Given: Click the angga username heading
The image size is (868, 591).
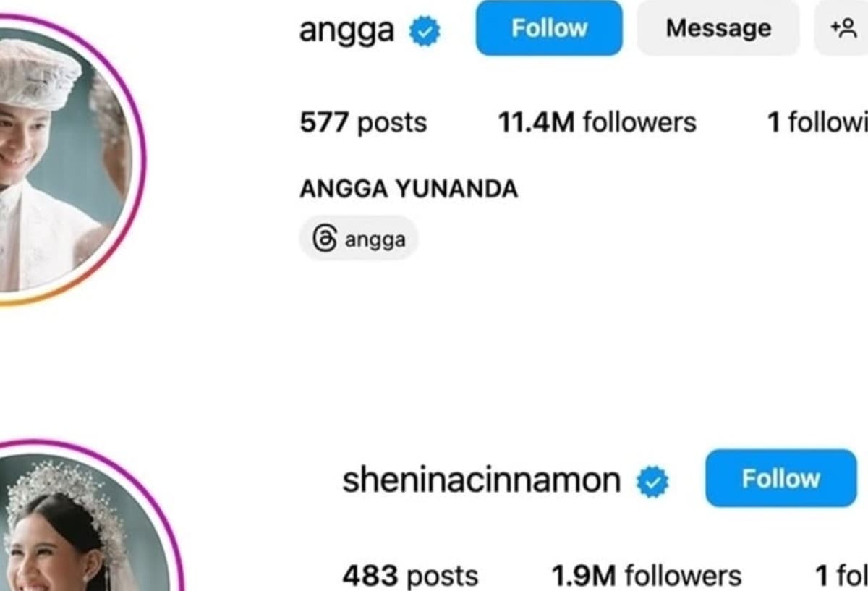Looking at the screenshot, I should 346,31.
